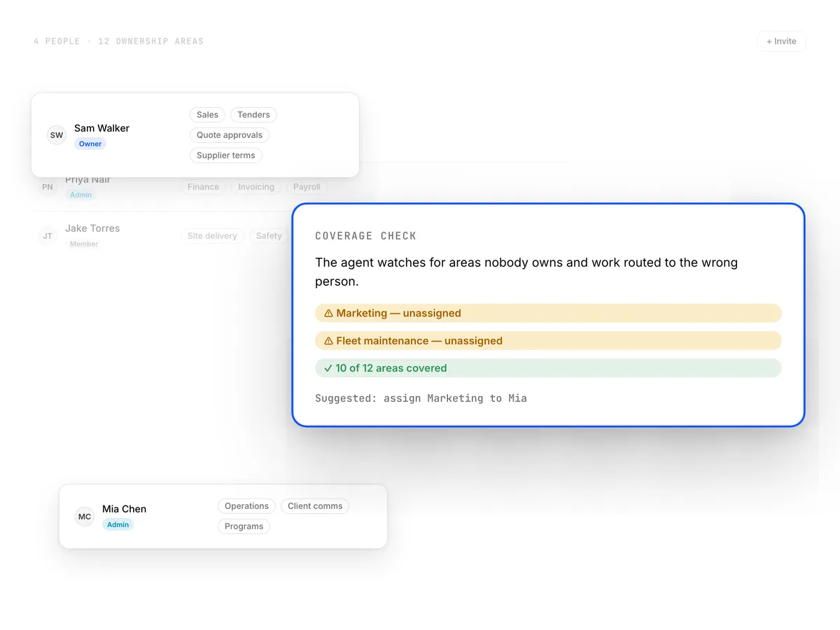Click the Jake Torres name
Viewport: 840px width, 630px height.
point(92,228)
